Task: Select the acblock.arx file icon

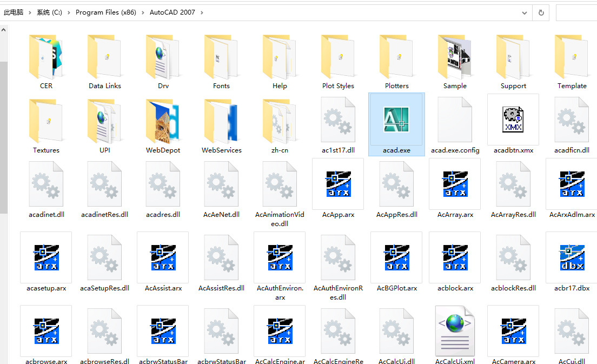Action: click(x=455, y=257)
